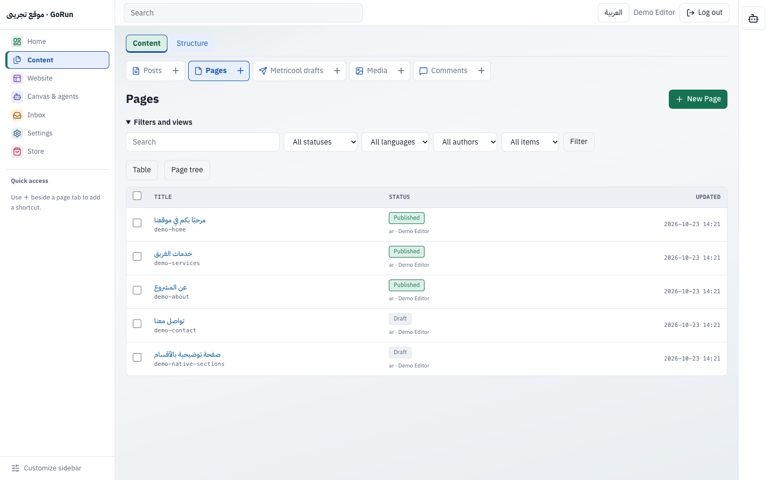
Task: Check the demo-contact row checkbox
Action: coord(137,324)
